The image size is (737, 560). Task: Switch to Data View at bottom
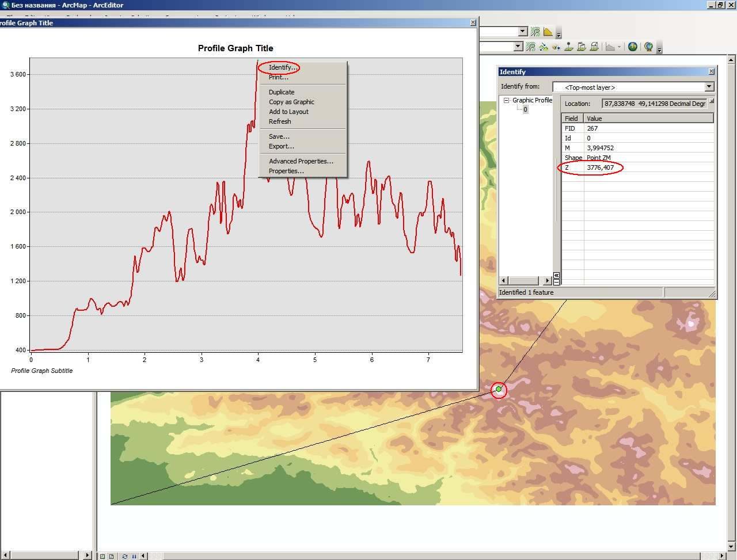[x=102, y=556]
